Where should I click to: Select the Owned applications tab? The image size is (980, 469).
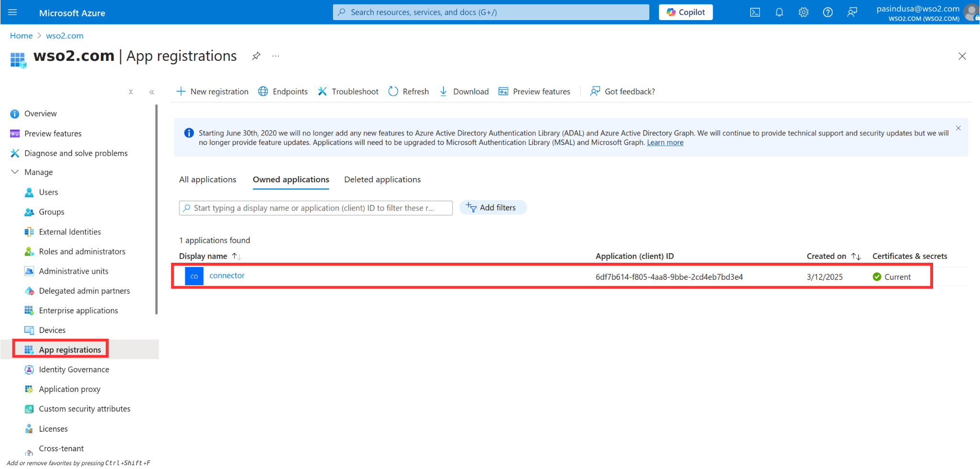[291, 179]
